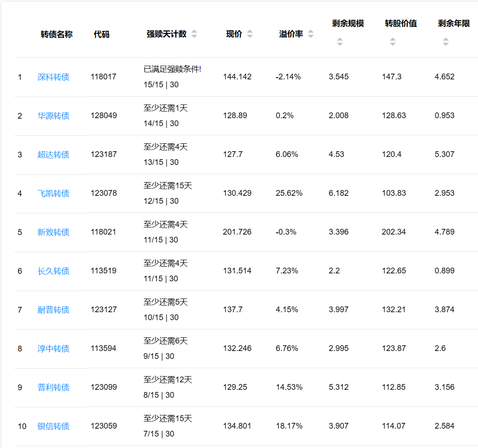Open 深科转债 bond link
This screenshot has height=448, width=478.
click(x=53, y=77)
